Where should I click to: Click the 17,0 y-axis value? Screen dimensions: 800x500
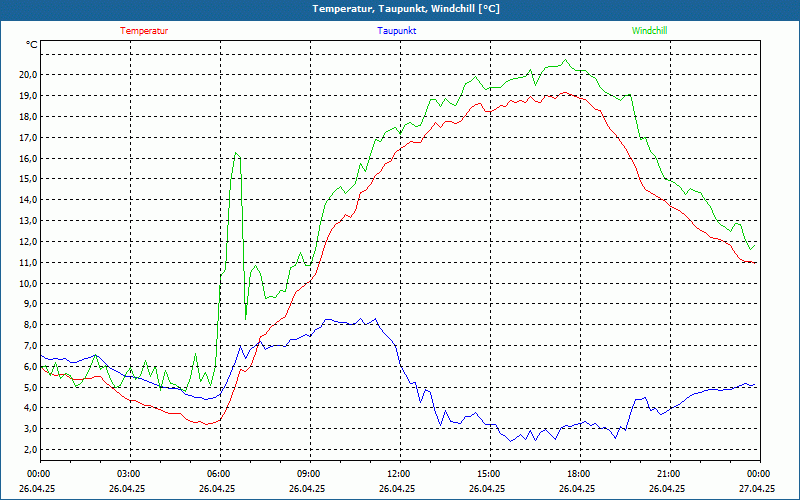click(x=28, y=138)
